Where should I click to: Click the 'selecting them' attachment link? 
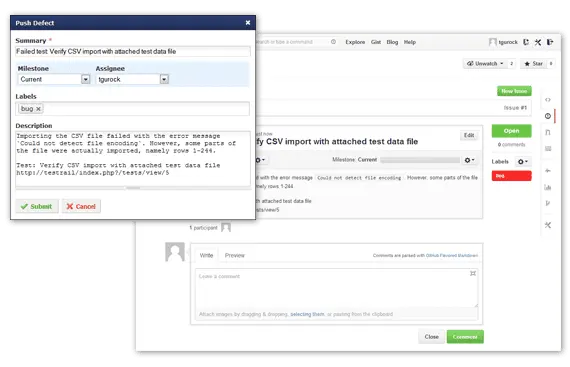click(x=307, y=314)
